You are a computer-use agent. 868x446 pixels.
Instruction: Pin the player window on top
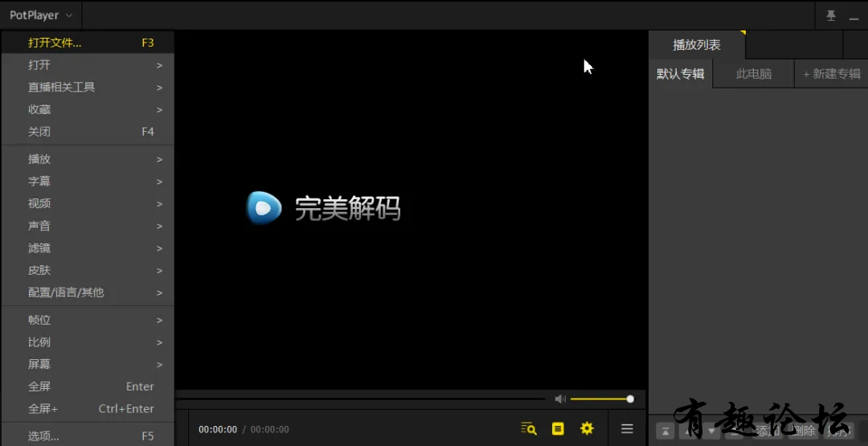pos(831,15)
